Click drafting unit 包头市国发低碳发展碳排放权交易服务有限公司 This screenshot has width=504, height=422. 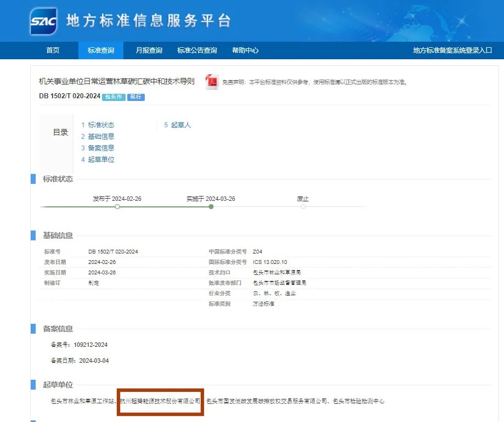tap(267, 401)
